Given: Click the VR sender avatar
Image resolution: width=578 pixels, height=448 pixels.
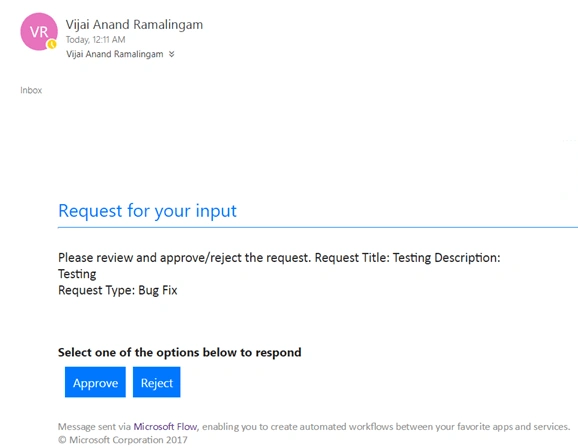Looking at the screenshot, I should point(39,32).
